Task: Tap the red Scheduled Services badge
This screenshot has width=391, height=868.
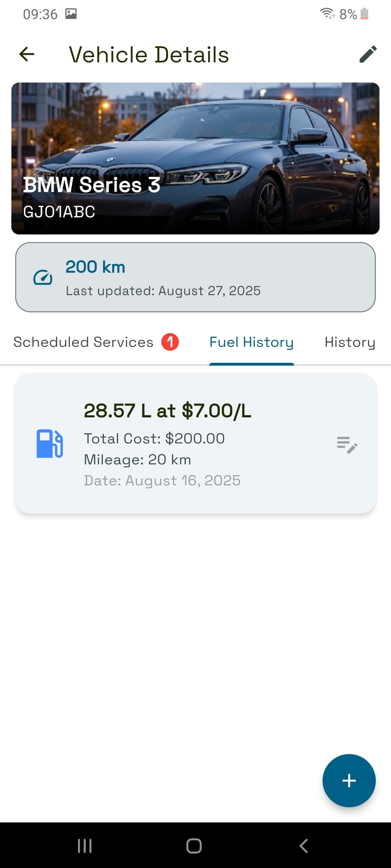Action: pyautogui.click(x=170, y=342)
